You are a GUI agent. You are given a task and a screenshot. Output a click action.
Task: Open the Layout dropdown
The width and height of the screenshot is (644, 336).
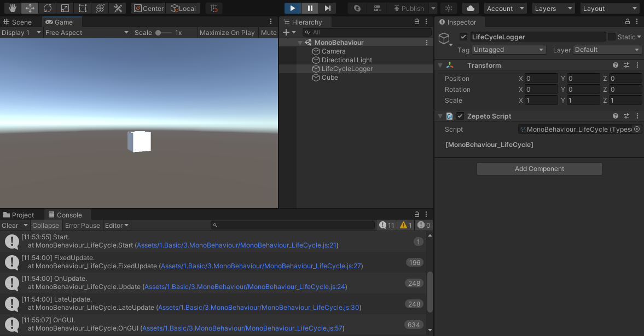click(x=610, y=8)
